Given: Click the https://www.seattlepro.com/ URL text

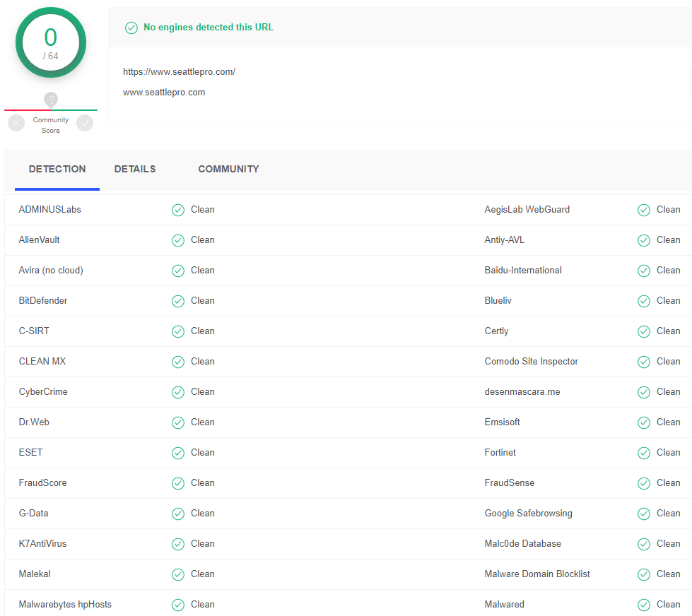Looking at the screenshot, I should click(x=179, y=71).
